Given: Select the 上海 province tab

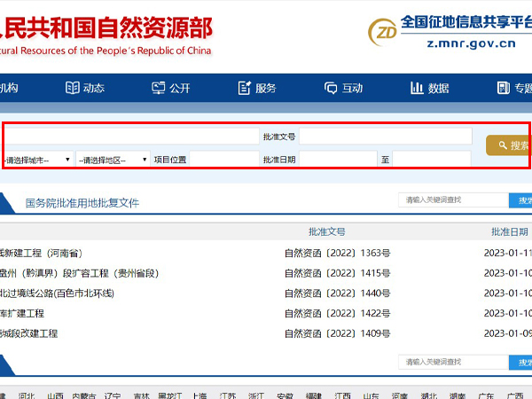Looking at the screenshot, I should tap(199, 395).
